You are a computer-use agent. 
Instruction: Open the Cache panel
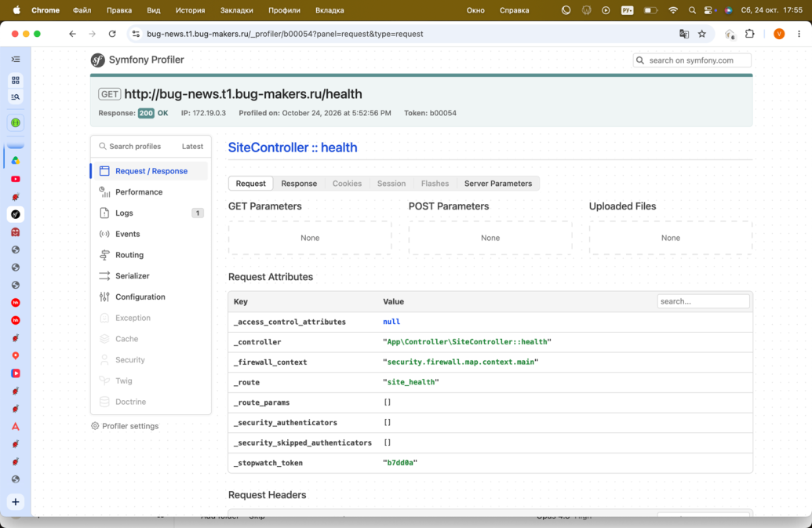click(x=150, y=339)
